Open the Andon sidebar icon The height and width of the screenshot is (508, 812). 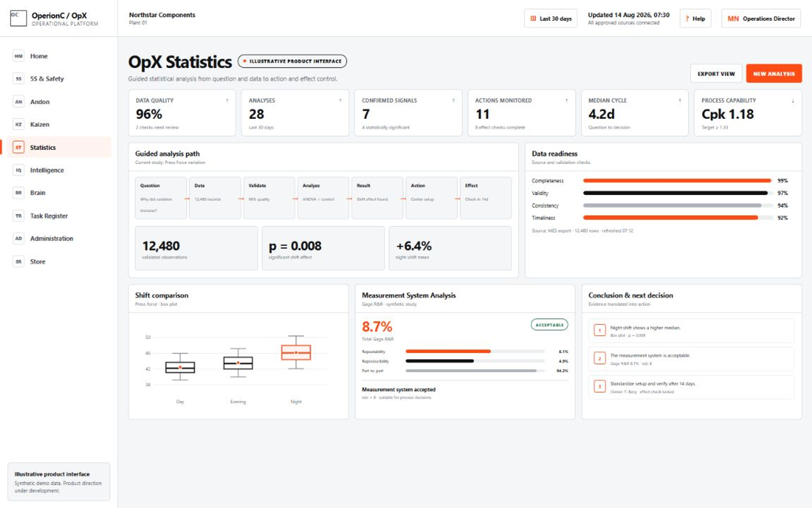(x=19, y=102)
